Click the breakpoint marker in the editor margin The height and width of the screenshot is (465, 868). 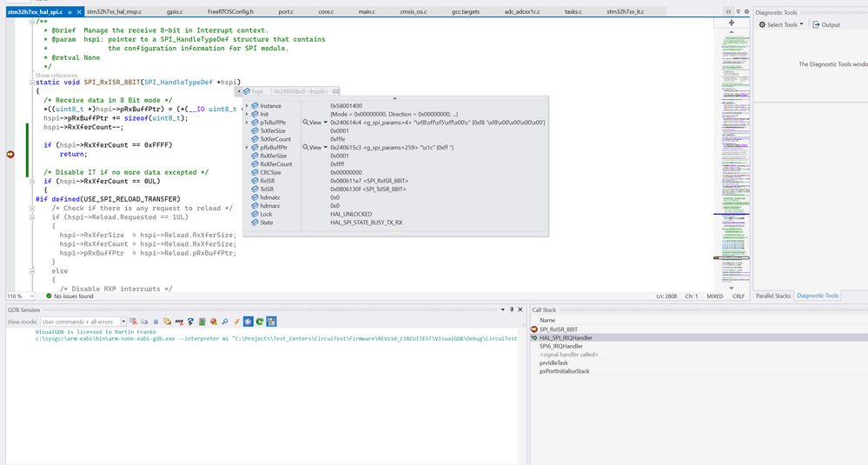click(x=10, y=154)
